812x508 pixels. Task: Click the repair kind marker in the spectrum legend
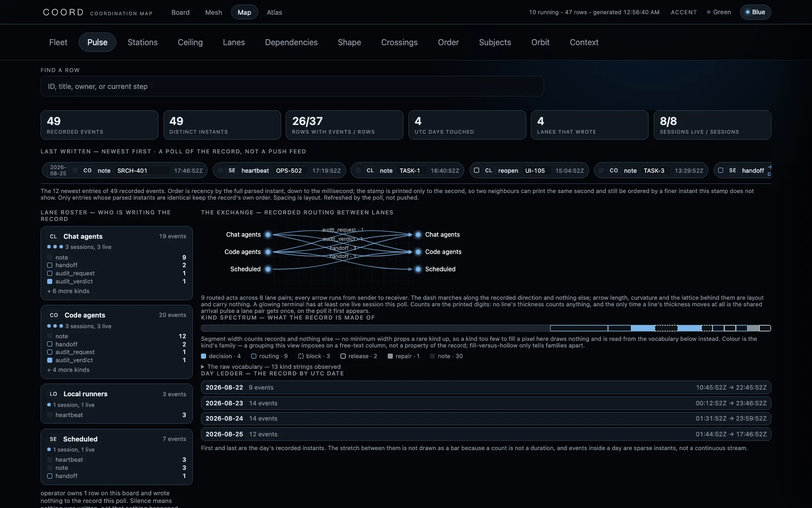click(x=390, y=356)
